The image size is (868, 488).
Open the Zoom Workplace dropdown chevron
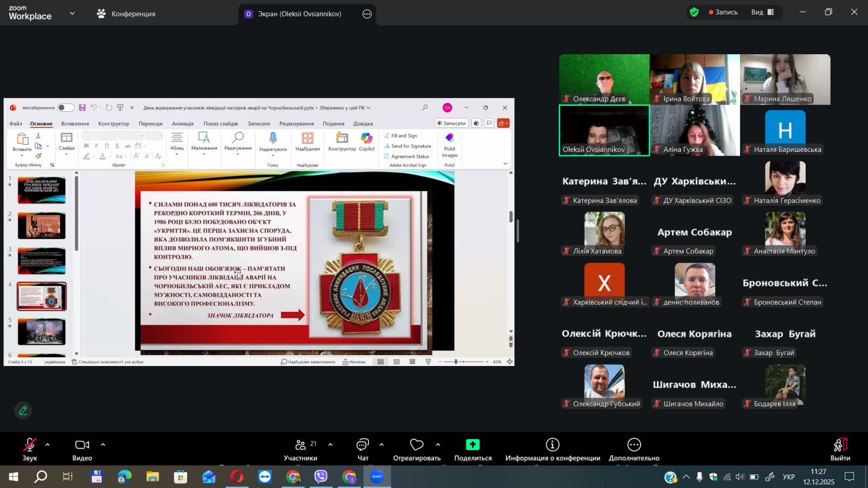pos(72,14)
